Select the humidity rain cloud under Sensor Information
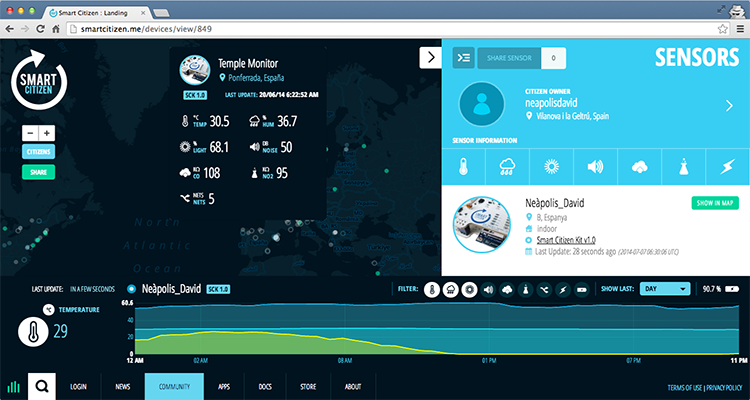The image size is (750, 400). coord(507,167)
